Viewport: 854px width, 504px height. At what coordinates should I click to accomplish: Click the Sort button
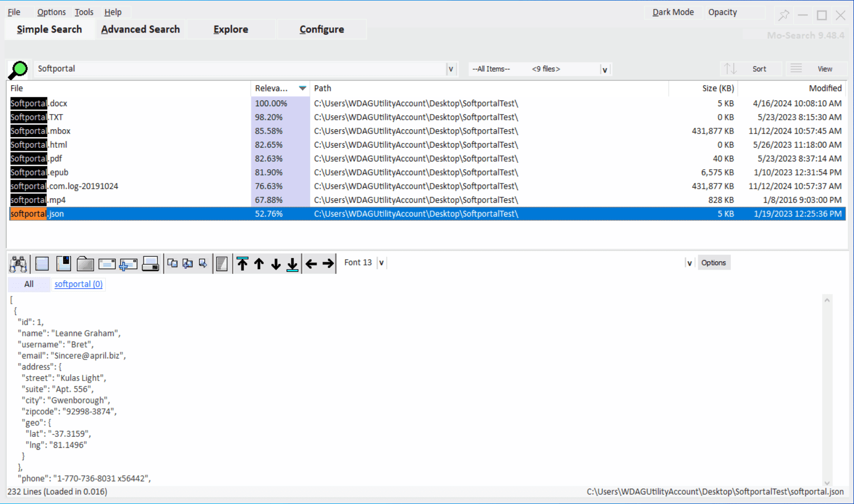[x=751, y=69]
